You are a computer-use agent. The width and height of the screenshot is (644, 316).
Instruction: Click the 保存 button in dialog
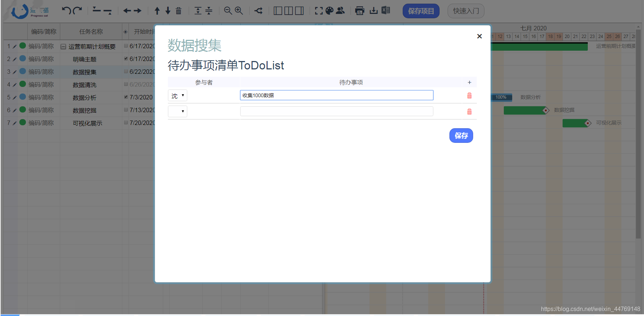point(461,136)
